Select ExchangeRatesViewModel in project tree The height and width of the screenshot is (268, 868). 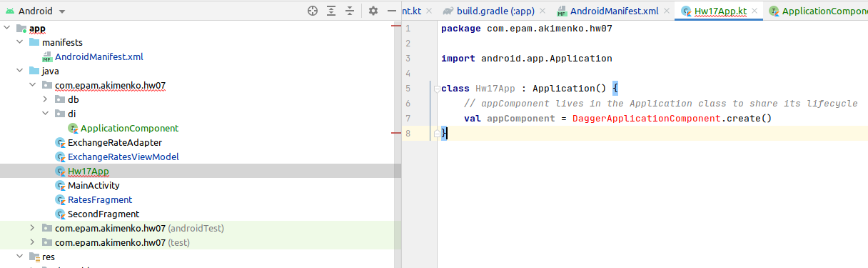coord(123,157)
